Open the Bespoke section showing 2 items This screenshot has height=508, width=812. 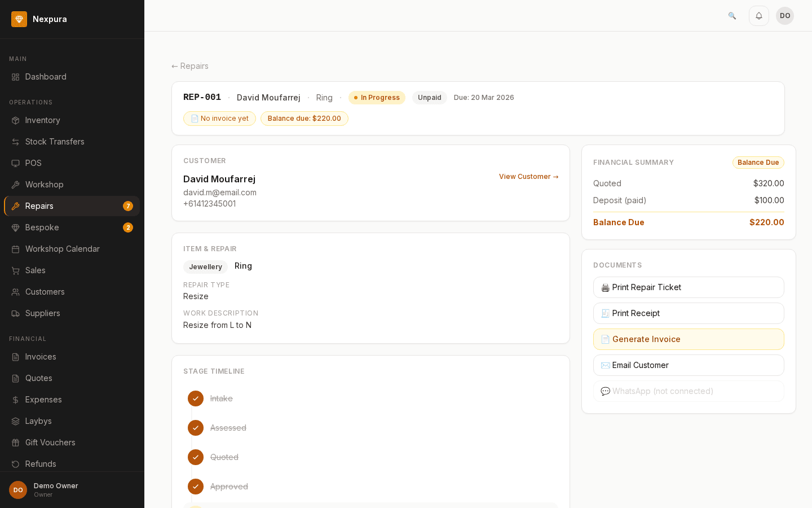point(42,227)
